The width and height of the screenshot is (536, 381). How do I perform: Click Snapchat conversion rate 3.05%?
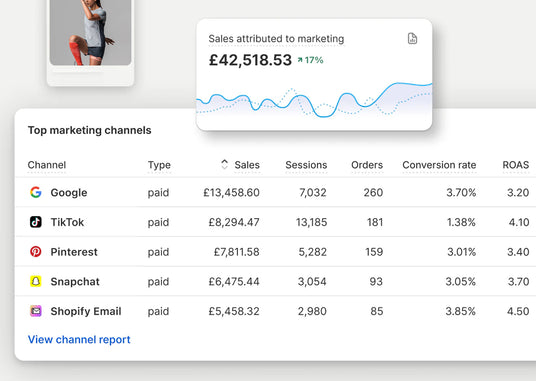[460, 282]
